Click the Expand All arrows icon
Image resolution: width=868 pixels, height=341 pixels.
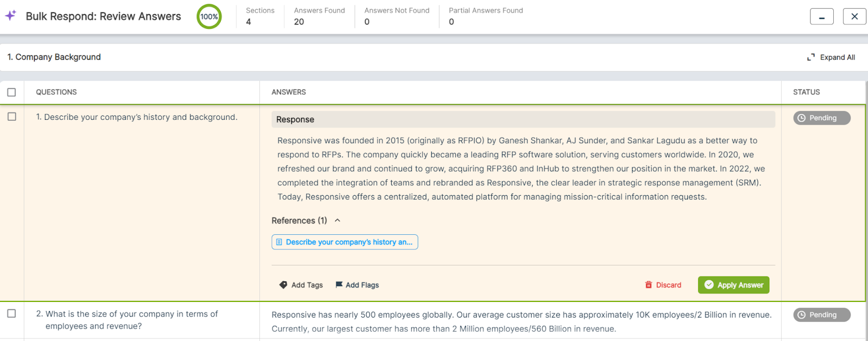[811, 57]
